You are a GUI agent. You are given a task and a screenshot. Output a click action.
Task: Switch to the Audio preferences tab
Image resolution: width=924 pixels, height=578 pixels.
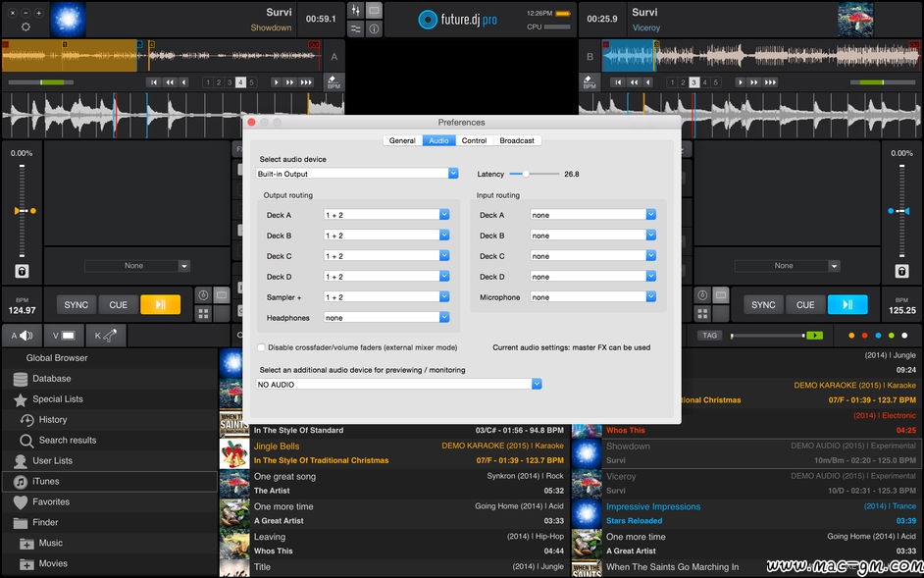coord(439,140)
